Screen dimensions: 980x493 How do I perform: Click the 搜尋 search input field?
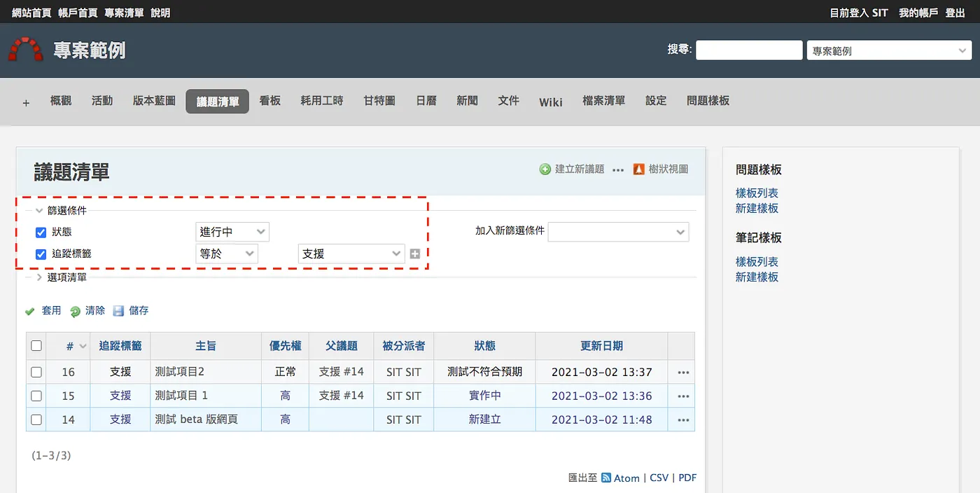(x=749, y=50)
